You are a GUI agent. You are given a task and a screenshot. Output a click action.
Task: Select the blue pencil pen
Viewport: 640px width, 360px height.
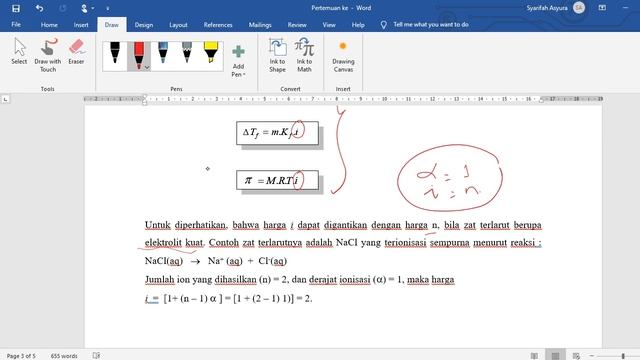click(163, 53)
